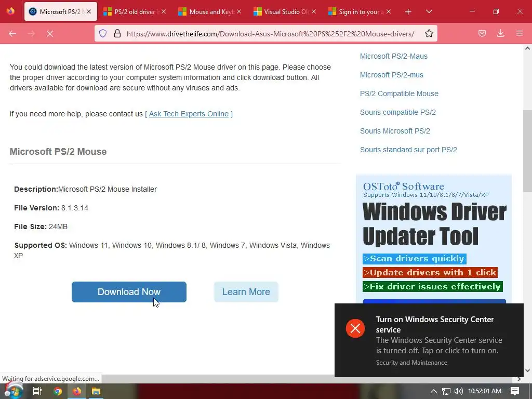Expand the list all tabs chevron
Screen dimensions: 532x399
pyautogui.click(x=429, y=12)
